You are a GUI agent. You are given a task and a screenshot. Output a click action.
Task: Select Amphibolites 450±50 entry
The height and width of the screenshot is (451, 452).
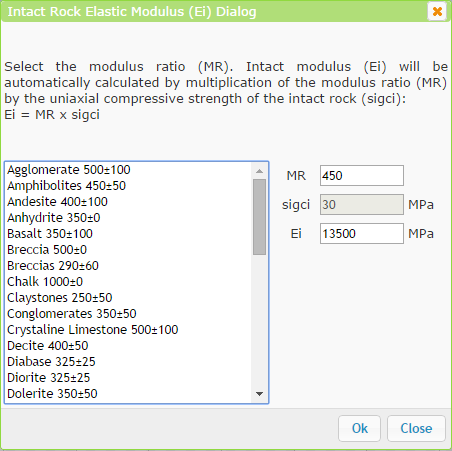pyautogui.click(x=129, y=186)
